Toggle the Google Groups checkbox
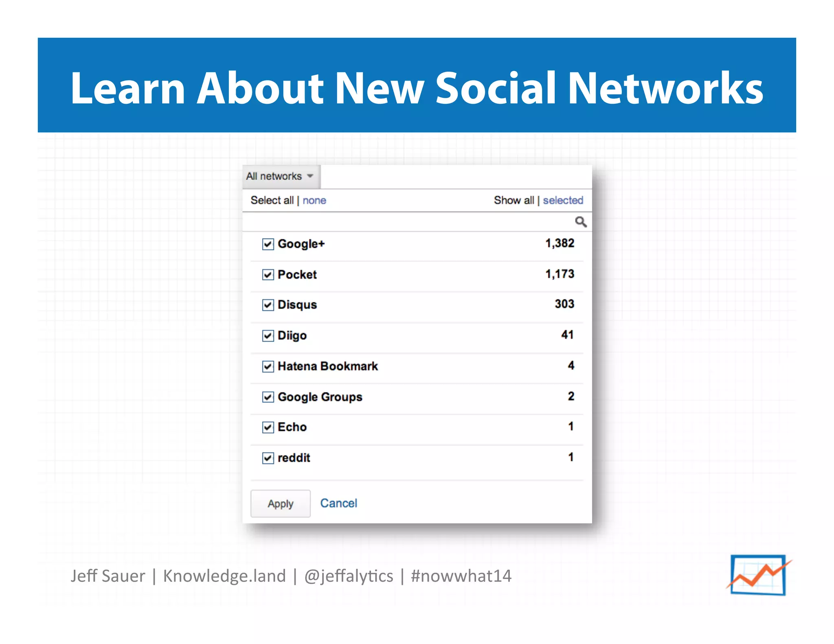This screenshot has height=644, width=834. coord(268,397)
